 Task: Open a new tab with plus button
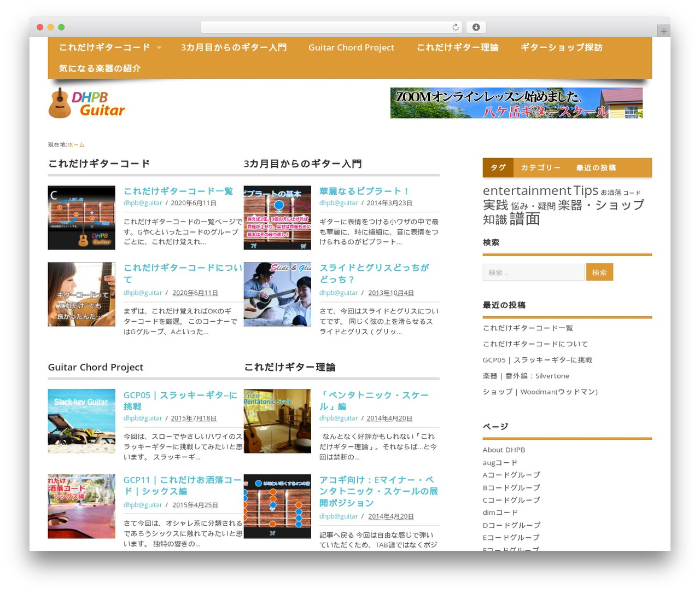[x=664, y=31]
